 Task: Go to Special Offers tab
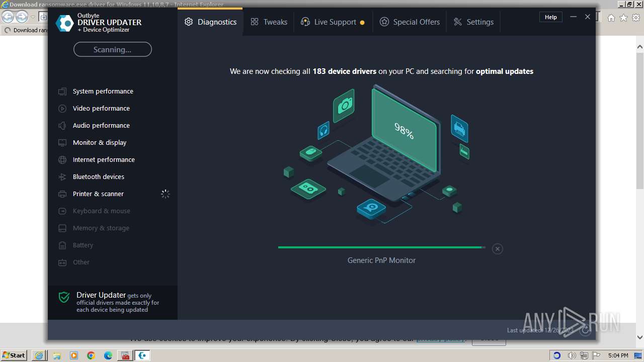coord(410,22)
